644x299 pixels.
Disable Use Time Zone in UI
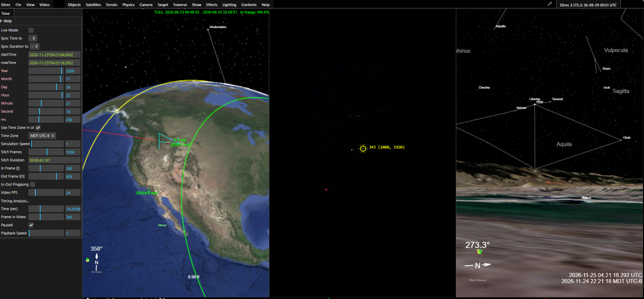pos(38,128)
